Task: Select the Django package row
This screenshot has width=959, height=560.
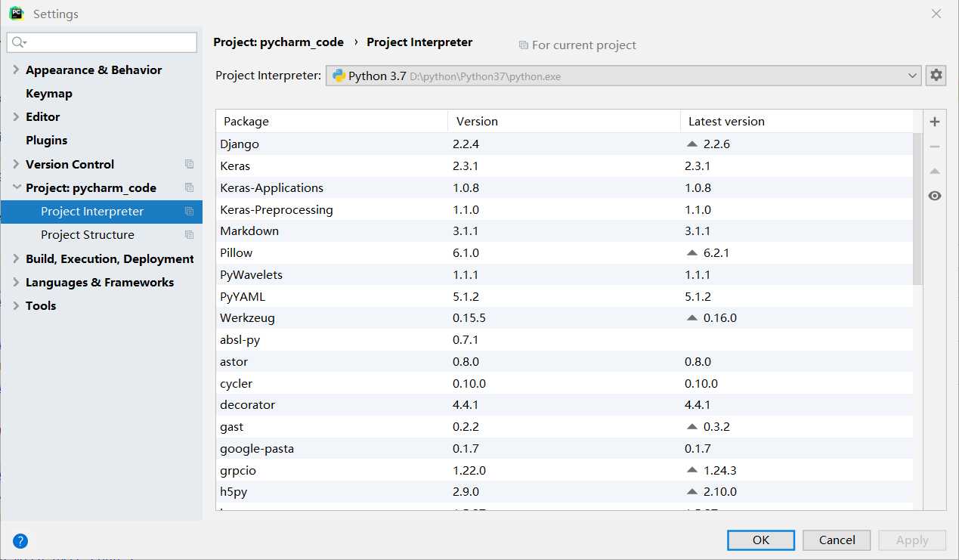Action: (x=565, y=144)
